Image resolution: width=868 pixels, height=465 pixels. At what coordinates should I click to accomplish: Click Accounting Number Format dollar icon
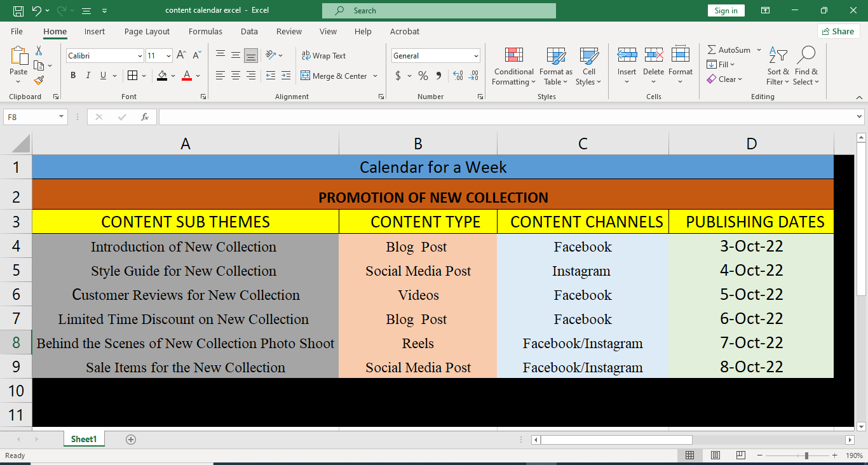click(398, 76)
